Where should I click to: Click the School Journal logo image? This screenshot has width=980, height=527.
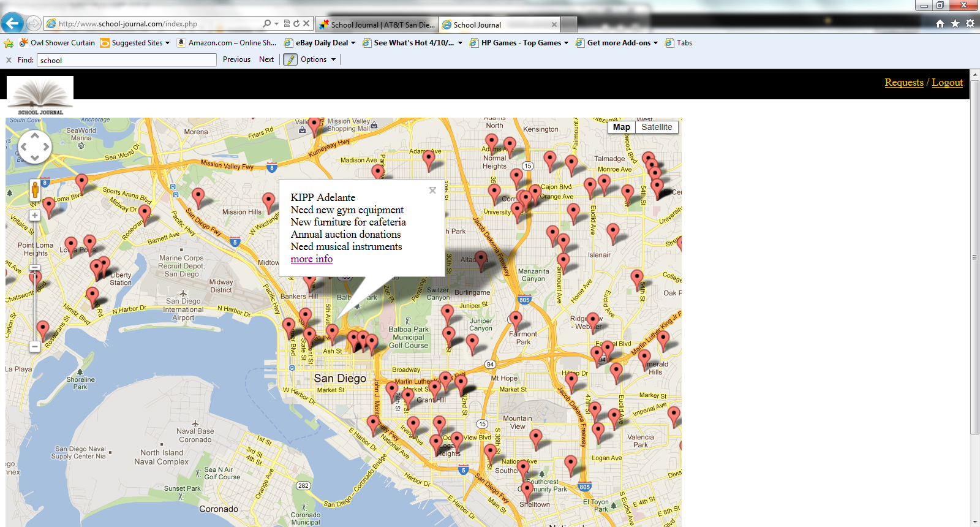point(40,96)
